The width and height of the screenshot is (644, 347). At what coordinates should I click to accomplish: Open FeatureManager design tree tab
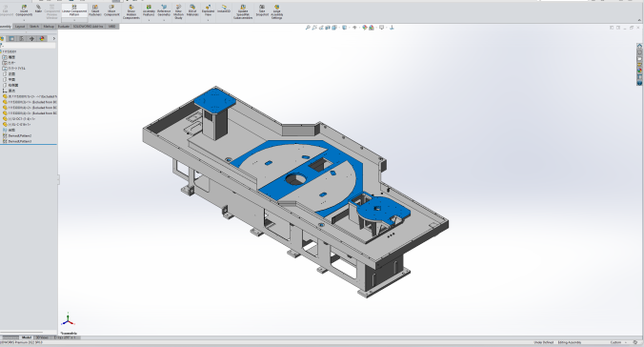[x=2, y=39]
